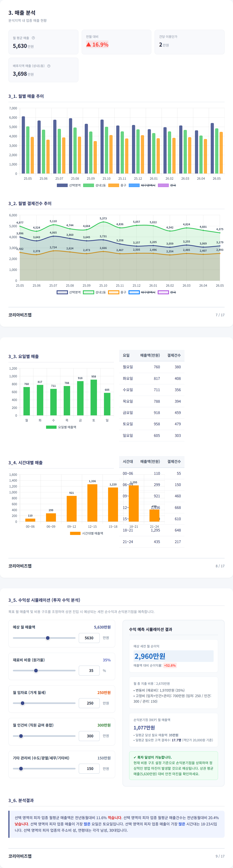This screenshot has width=233, height=868.
Task: Click 화요일 payment count 408
Action: [178, 378]
